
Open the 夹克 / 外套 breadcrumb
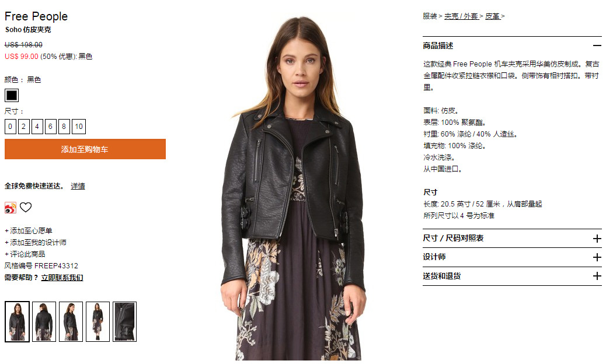[461, 16]
